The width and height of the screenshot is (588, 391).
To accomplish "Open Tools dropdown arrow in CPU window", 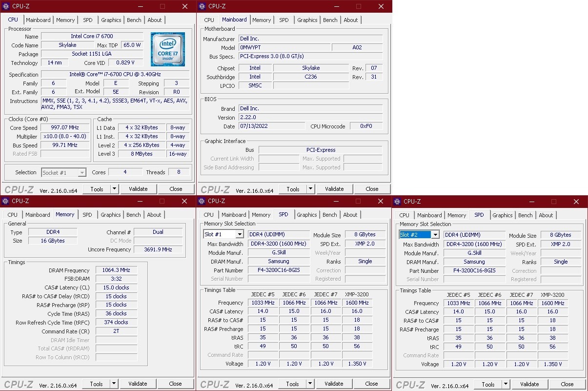I will [x=115, y=189].
